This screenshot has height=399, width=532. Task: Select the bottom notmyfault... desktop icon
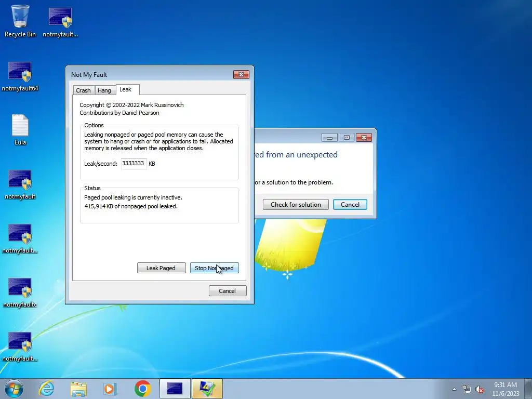point(20,347)
